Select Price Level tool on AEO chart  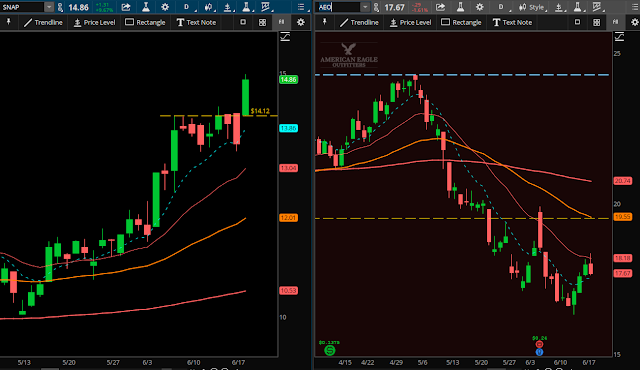coord(410,22)
